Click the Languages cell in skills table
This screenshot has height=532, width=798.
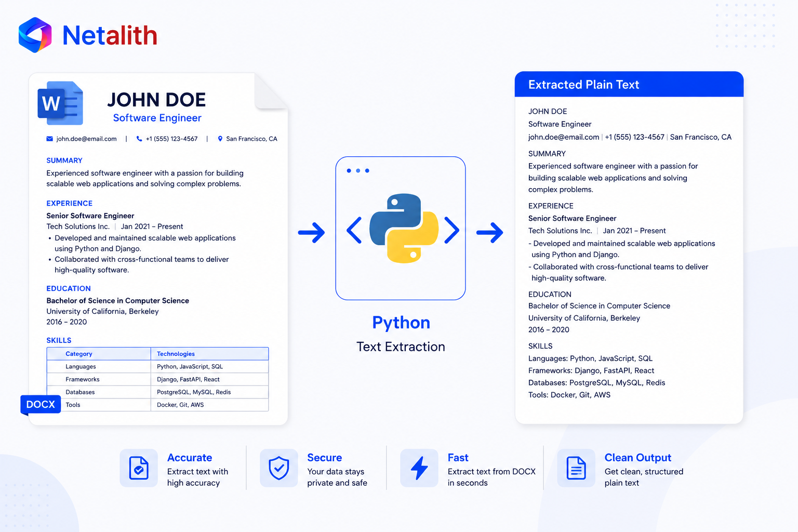coord(99,367)
